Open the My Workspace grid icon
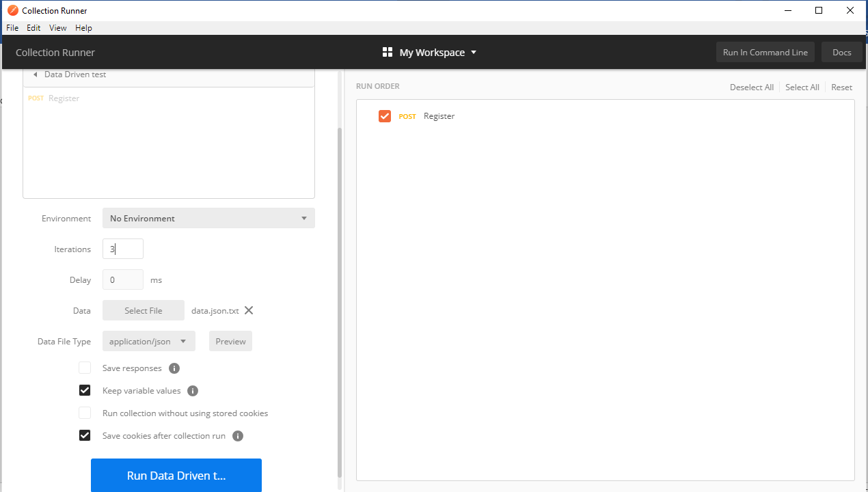Image resolution: width=868 pixels, height=492 pixels. point(388,52)
